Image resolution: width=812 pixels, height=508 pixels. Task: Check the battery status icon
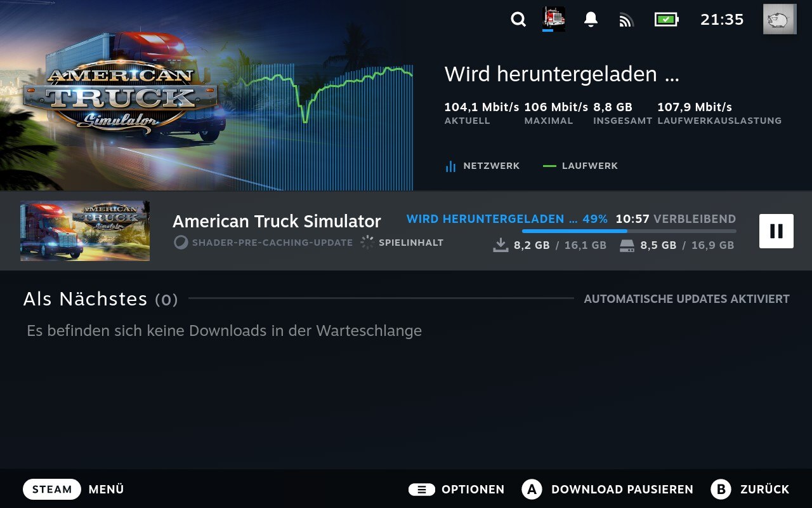(665, 20)
